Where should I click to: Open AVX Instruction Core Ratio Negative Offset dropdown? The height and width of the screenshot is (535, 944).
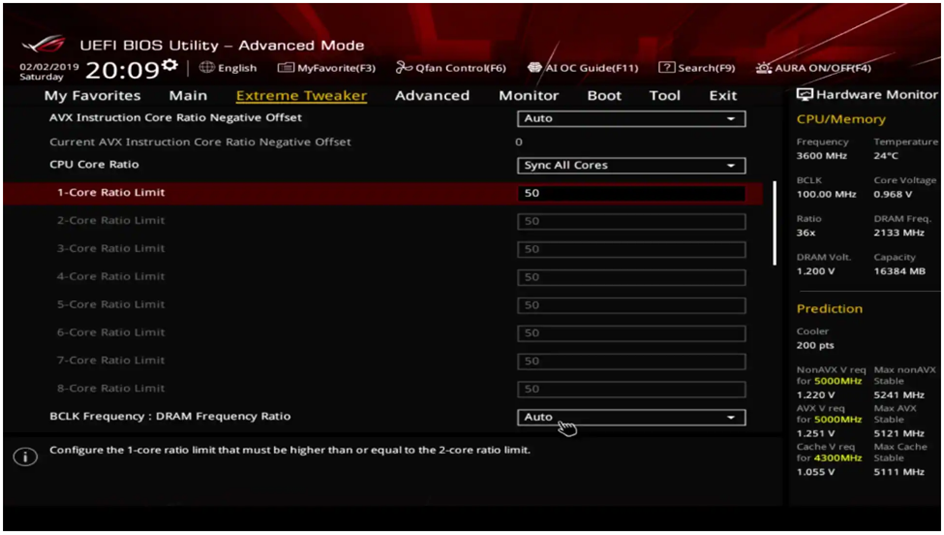[x=631, y=119]
